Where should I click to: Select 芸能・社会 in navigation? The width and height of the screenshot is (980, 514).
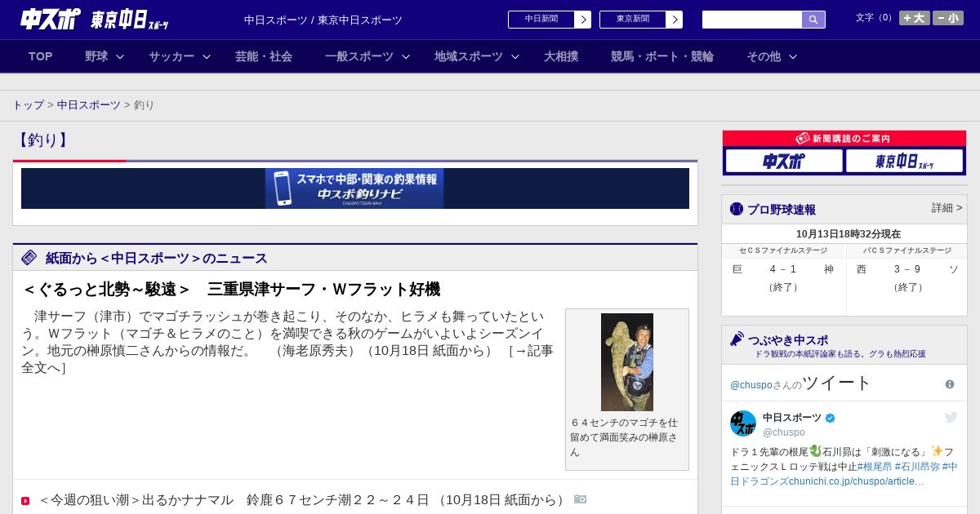[x=264, y=56]
